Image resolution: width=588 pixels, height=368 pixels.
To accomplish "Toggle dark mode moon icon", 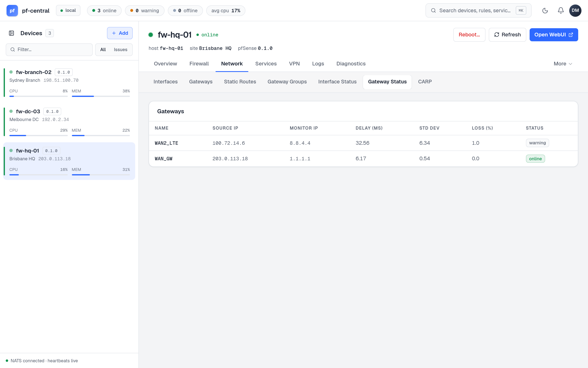I will click(545, 10).
